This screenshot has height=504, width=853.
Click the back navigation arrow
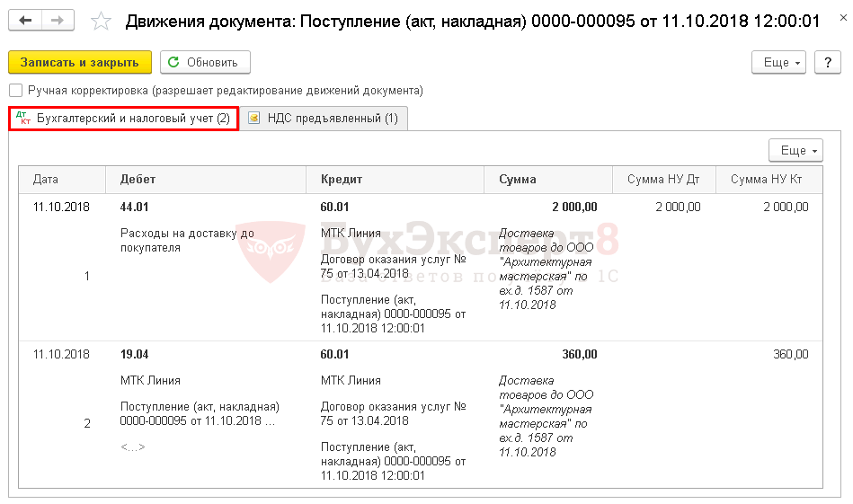[26, 21]
